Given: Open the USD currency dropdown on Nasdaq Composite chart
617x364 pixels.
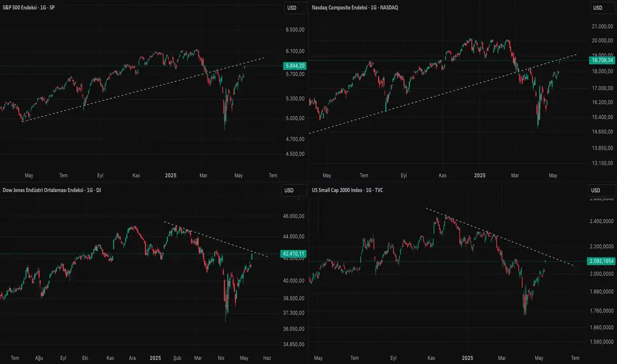Looking at the screenshot, I should click(598, 8).
